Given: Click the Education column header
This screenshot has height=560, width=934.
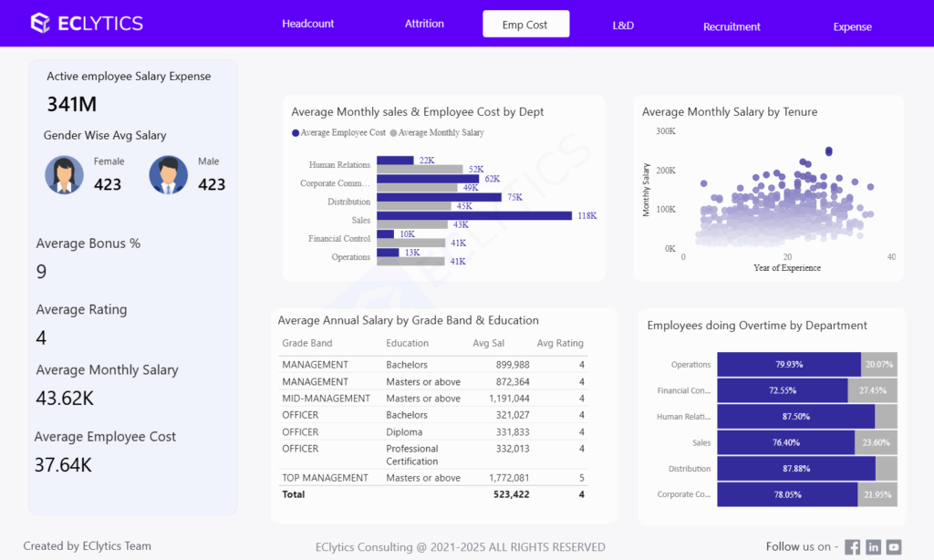Looking at the screenshot, I should 407,344.
